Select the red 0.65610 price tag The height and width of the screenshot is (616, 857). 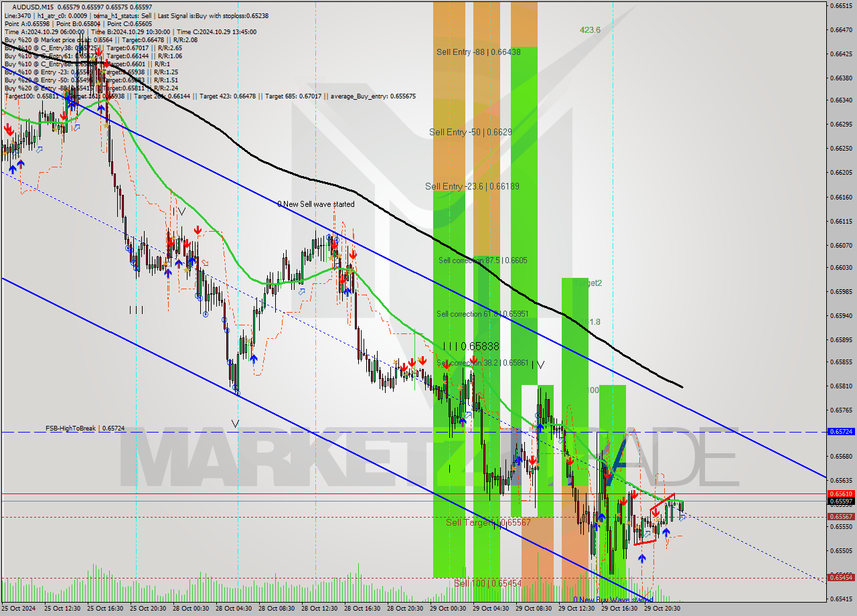click(x=841, y=494)
